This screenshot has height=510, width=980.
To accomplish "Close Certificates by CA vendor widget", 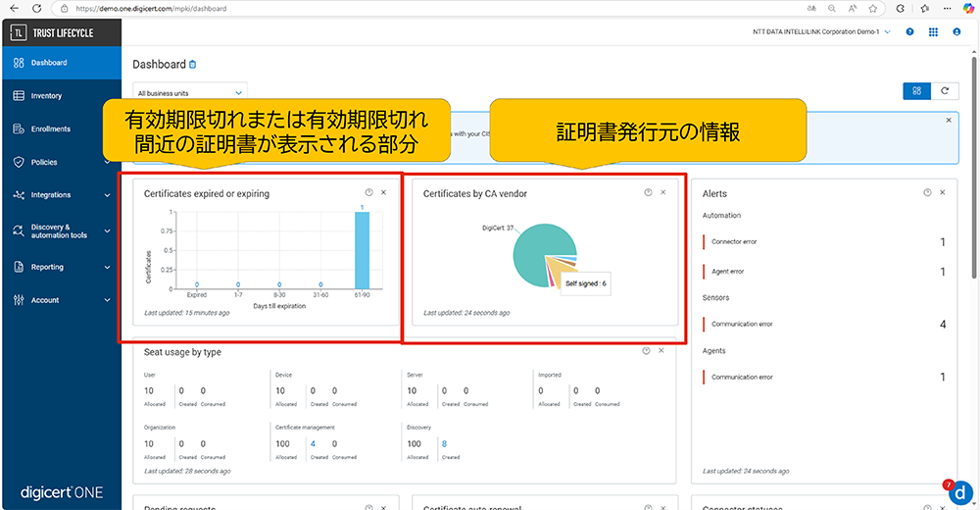I will pyautogui.click(x=663, y=193).
